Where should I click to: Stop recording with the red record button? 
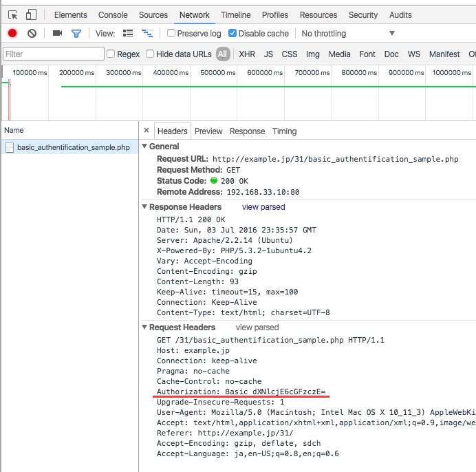[12, 33]
